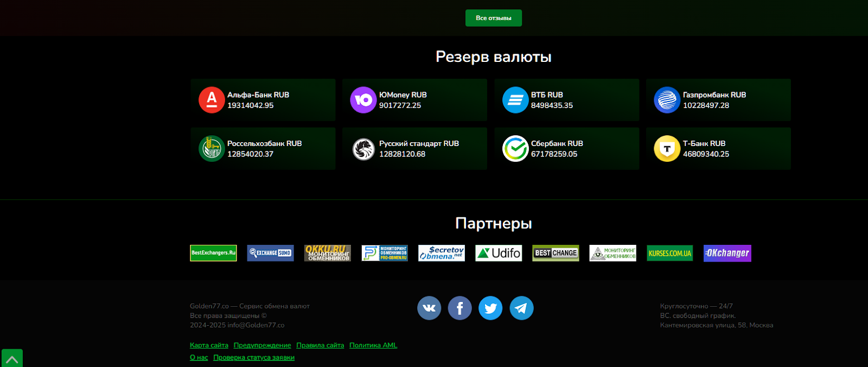Open the Карта сайта link
This screenshot has width=868, height=367.
(209, 345)
